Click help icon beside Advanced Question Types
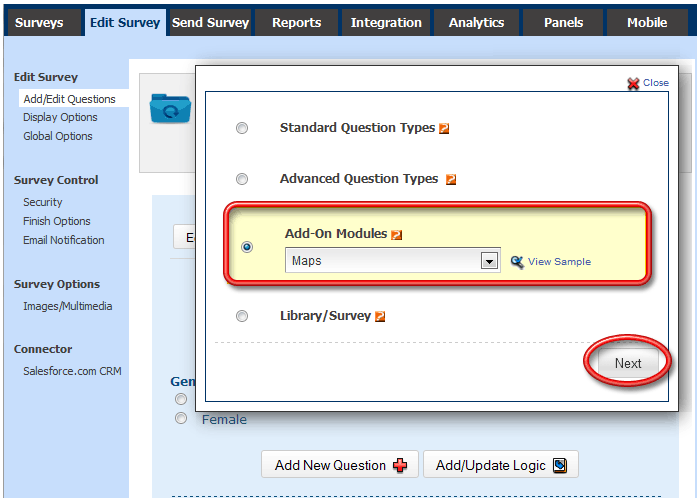Screen dimensions: 699x501 tap(451, 180)
